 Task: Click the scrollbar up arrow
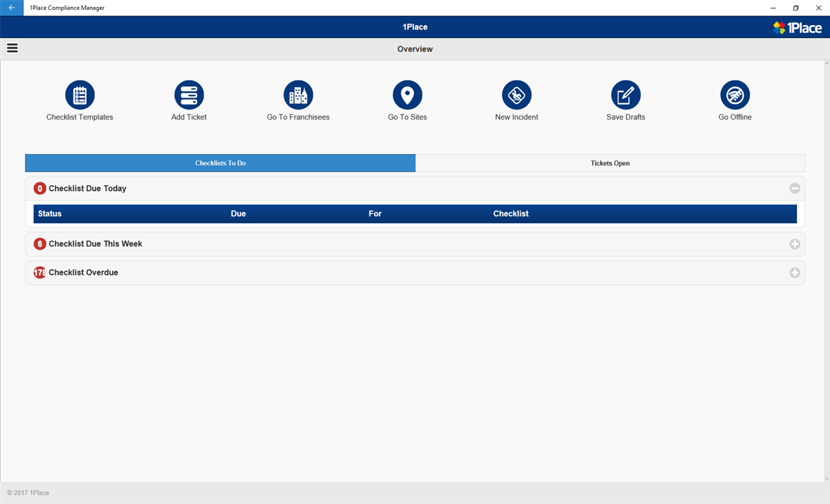click(827, 63)
